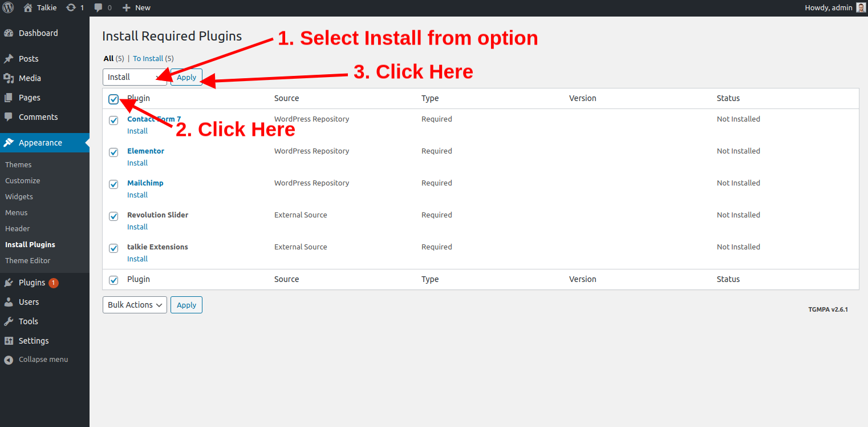
Task: Click the Collapse menu arrow icon
Action: [x=9, y=360]
